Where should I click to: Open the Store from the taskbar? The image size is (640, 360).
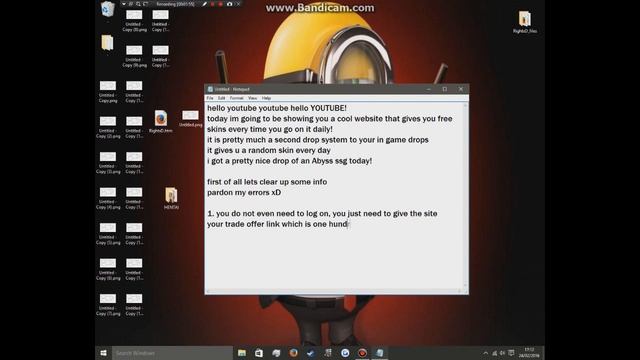pos(259,353)
